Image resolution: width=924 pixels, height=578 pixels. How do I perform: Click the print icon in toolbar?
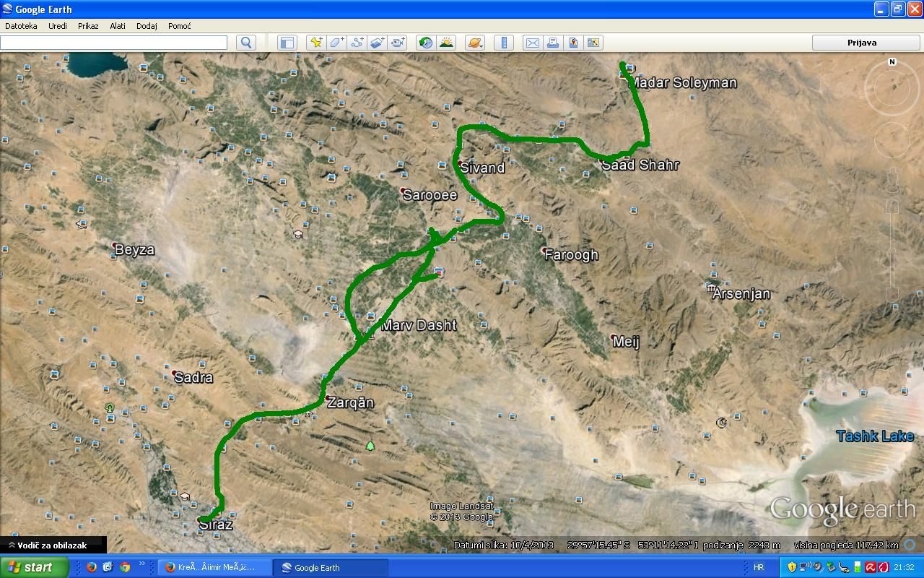(x=553, y=43)
